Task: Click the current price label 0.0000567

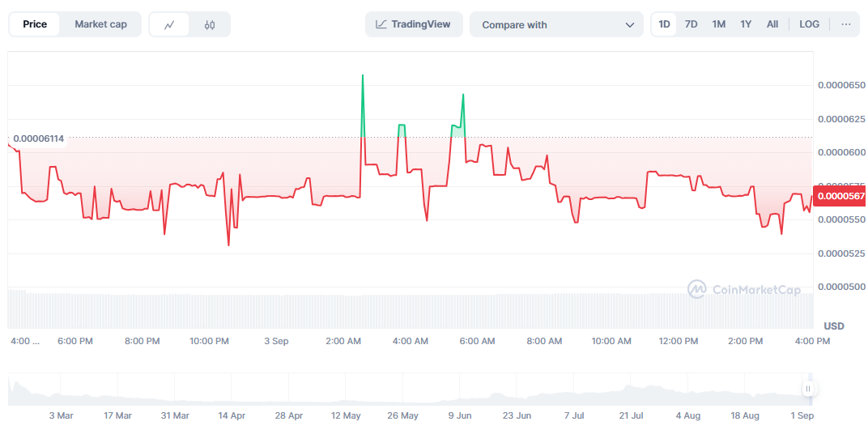Action: 840,196
